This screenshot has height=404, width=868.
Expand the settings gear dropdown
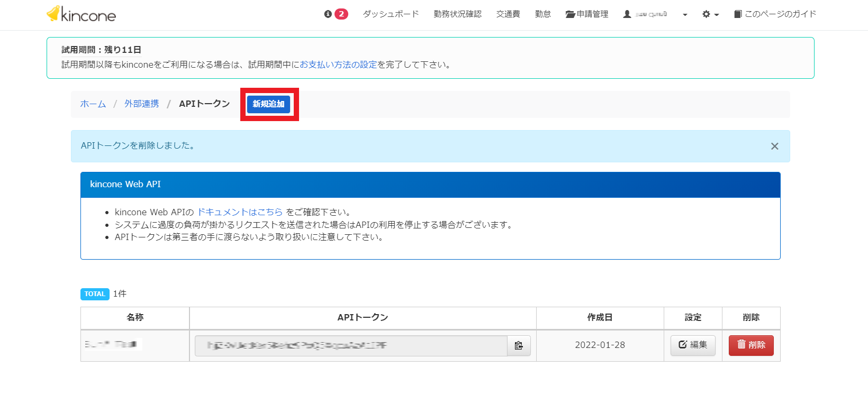(x=710, y=14)
